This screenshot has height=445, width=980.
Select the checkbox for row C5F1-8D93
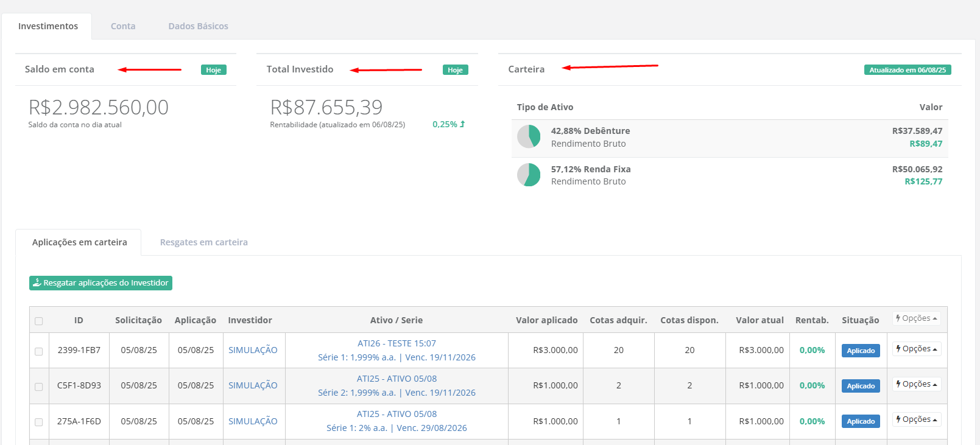[39, 387]
